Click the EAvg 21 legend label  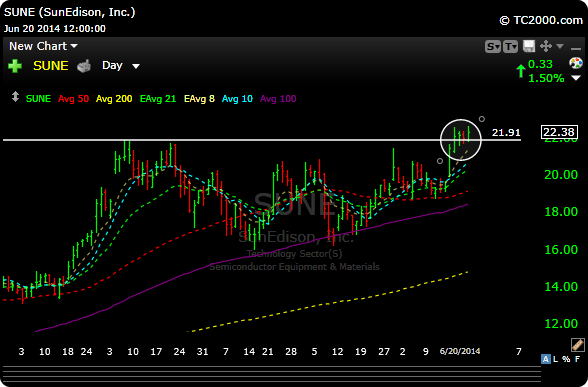[x=158, y=99]
